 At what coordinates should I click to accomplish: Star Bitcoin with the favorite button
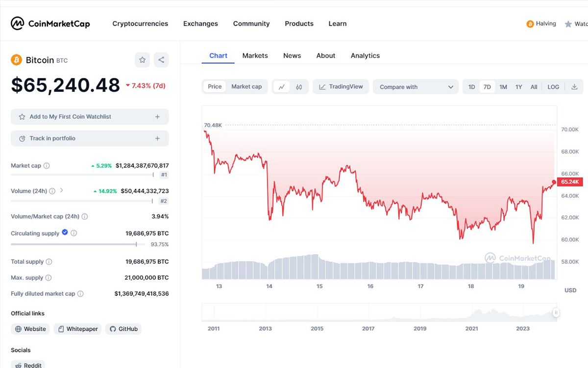(x=142, y=60)
